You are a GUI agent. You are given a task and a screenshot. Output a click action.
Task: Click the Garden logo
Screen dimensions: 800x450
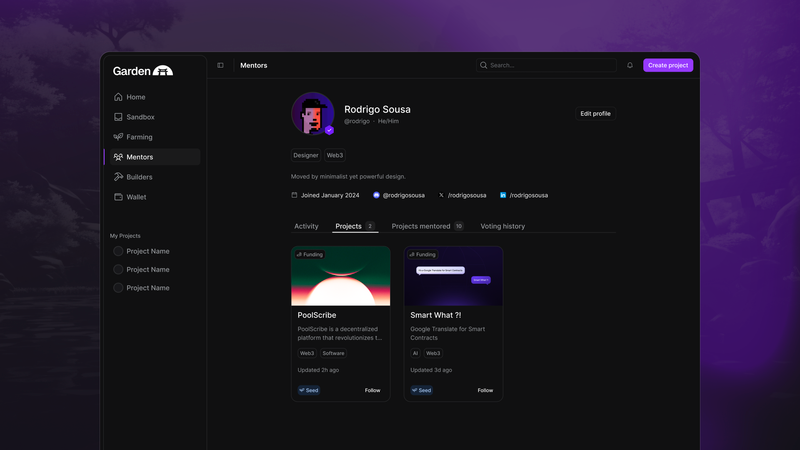pos(143,71)
